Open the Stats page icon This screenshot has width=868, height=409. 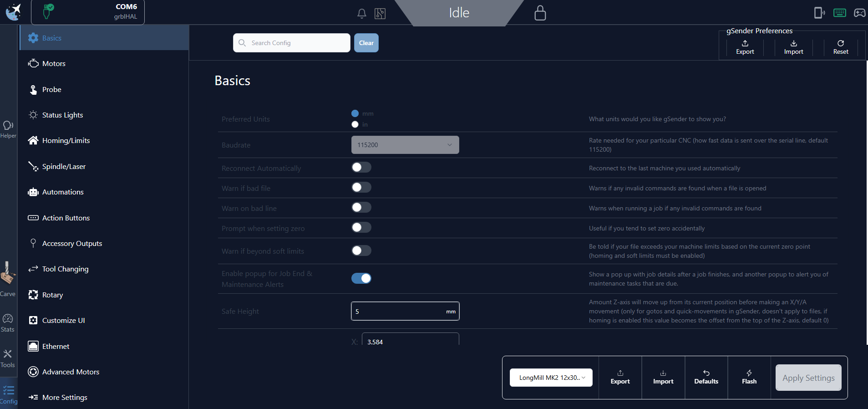click(x=8, y=323)
